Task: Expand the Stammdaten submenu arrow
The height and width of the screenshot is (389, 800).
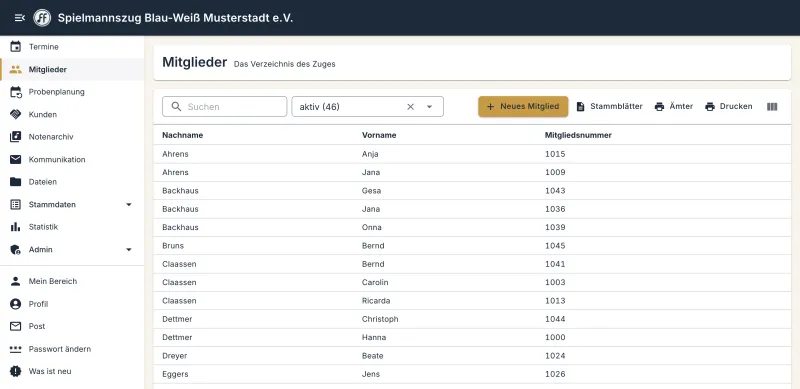Action: [129, 205]
